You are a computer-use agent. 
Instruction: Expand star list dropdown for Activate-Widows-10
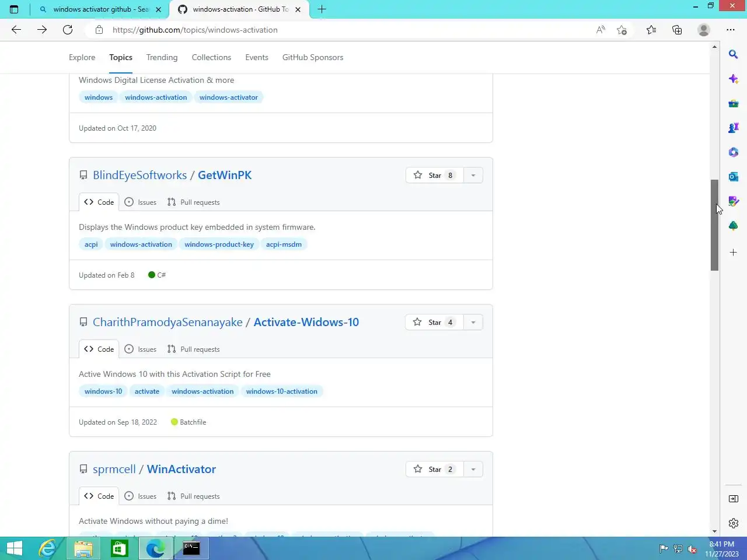[x=473, y=323]
